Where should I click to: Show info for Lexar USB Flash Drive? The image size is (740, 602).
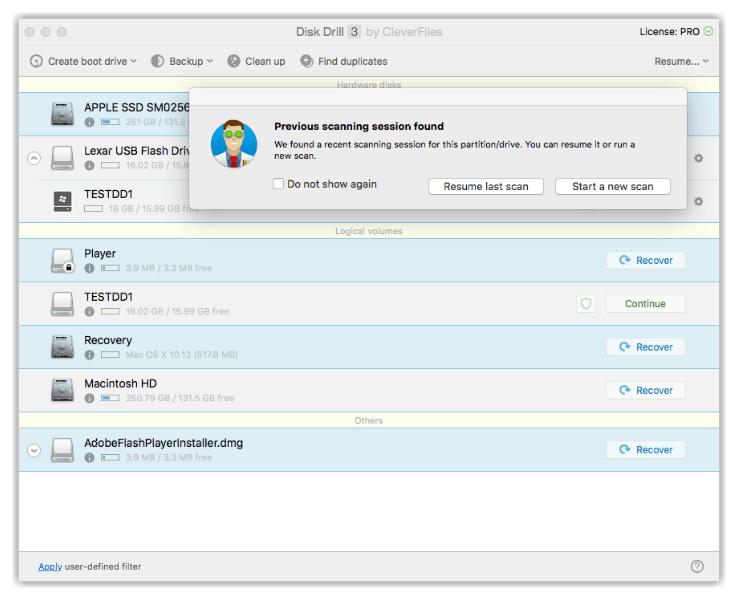click(x=89, y=166)
